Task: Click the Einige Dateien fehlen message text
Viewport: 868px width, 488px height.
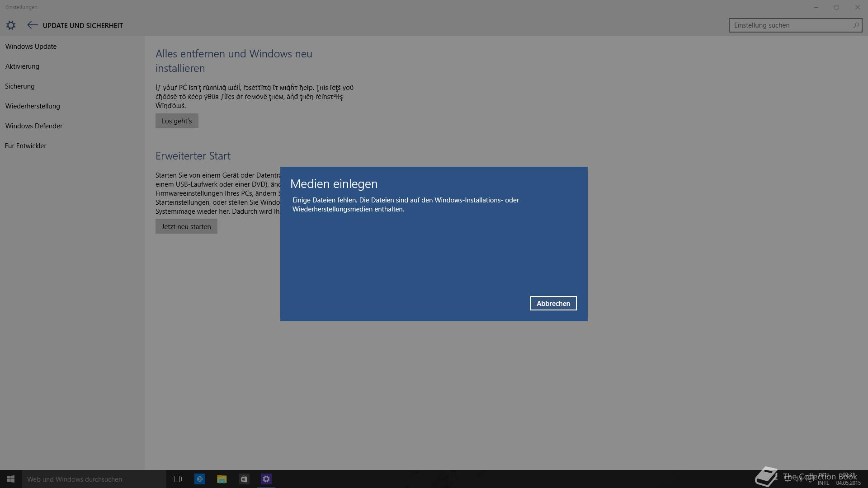Action: [x=406, y=205]
